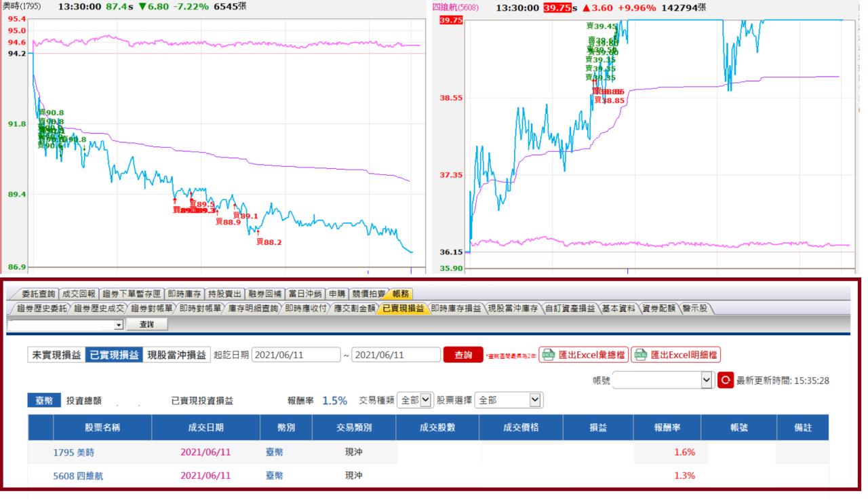Select the 帳務 tab

click(401, 294)
